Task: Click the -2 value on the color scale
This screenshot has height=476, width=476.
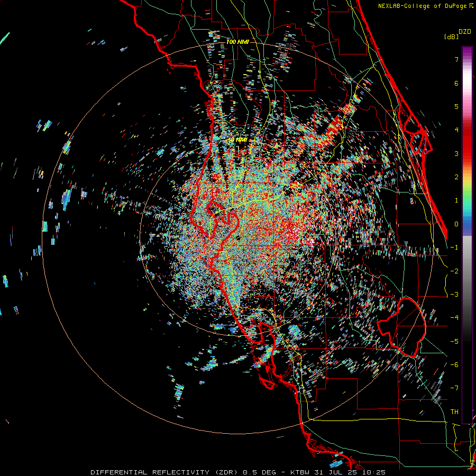Action: pos(454,271)
